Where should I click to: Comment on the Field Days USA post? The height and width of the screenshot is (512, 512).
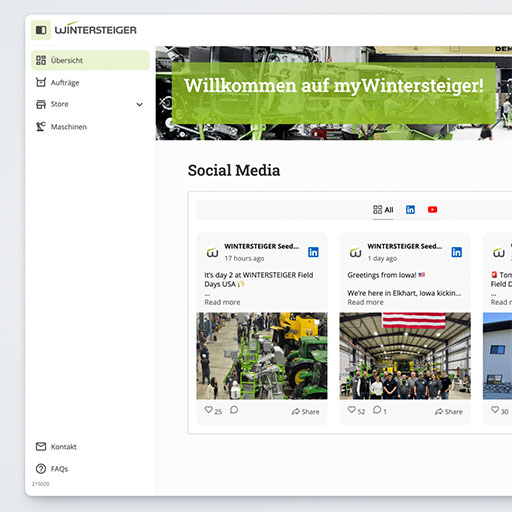[234, 410]
